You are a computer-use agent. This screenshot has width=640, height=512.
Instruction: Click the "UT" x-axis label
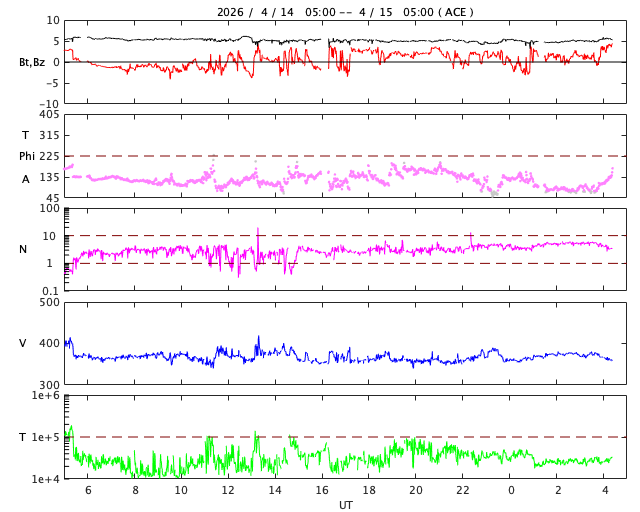click(x=345, y=505)
